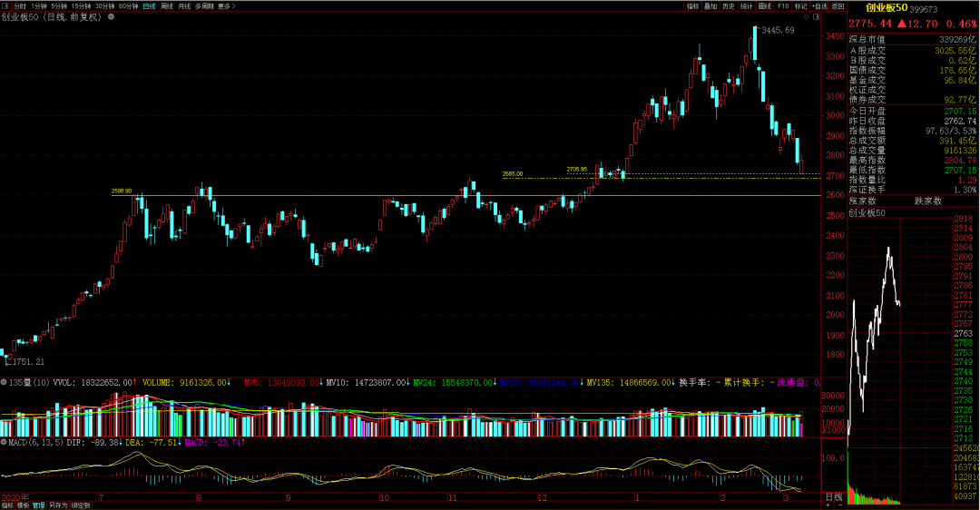This screenshot has height=510, width=980.
Task: Open bottom 管理 tab
Action: (39, 505)
